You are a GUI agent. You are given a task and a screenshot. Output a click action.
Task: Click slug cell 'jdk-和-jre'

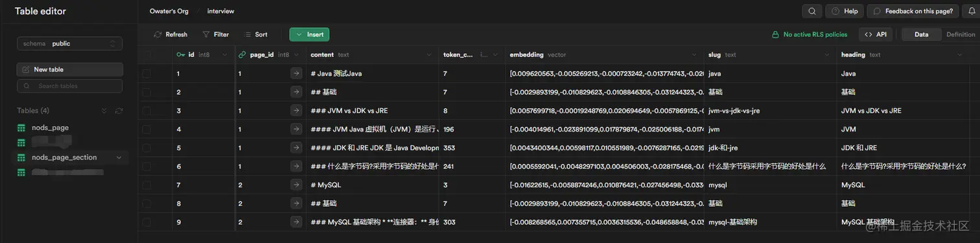click(x=770, y=148)
